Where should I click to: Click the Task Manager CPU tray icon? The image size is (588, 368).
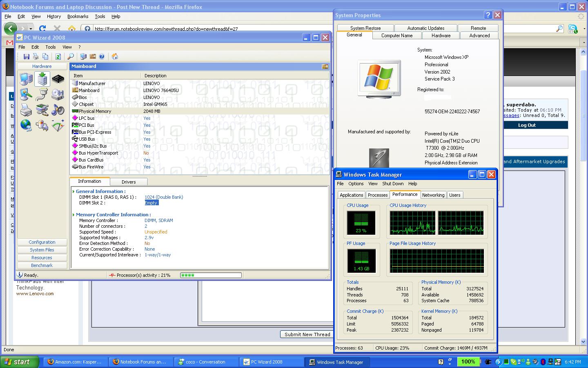[x=506, y=362]
